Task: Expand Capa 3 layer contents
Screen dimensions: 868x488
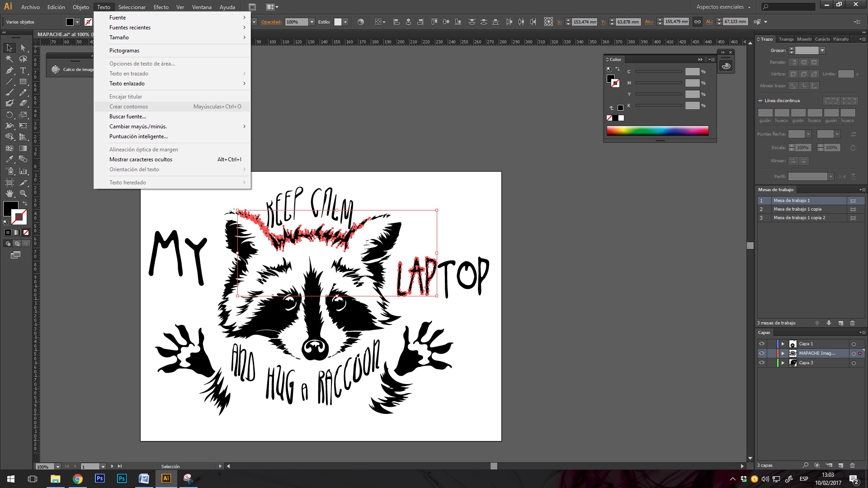Action: pyautogui.click(x=783, y=363)
